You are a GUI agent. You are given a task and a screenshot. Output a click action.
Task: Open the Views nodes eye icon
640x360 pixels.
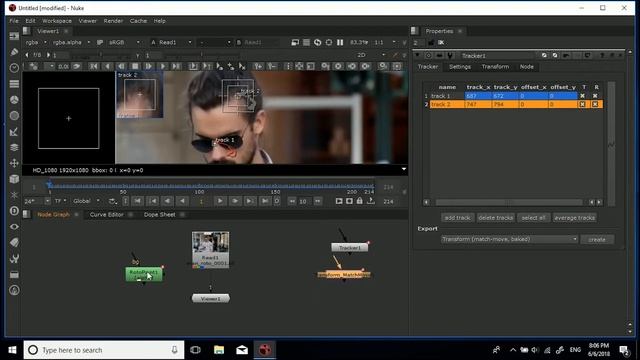14,227
